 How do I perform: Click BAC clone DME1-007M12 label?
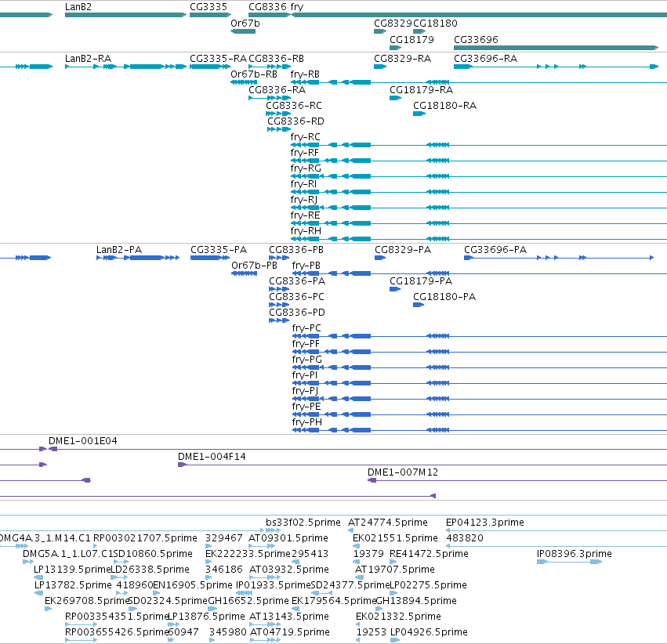[x=403, y=472]
